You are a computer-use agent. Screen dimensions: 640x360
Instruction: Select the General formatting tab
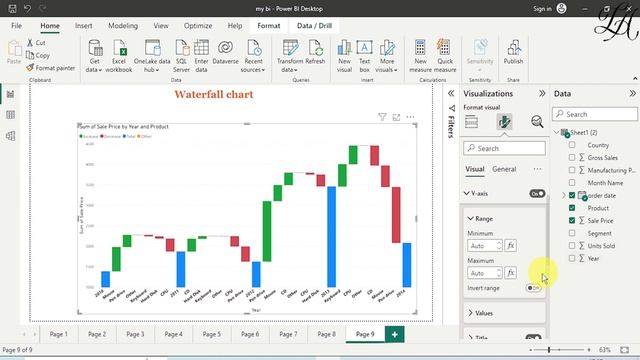click(x=504, y=169)
